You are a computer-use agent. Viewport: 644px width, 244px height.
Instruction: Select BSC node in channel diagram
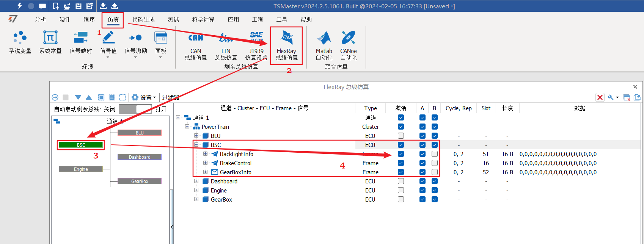(x=81, y=145)
